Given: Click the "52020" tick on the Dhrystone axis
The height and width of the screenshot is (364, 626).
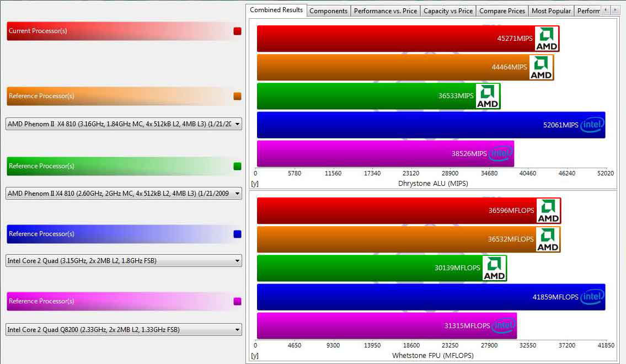Looking at the screenshot, I should click(606, 173).
